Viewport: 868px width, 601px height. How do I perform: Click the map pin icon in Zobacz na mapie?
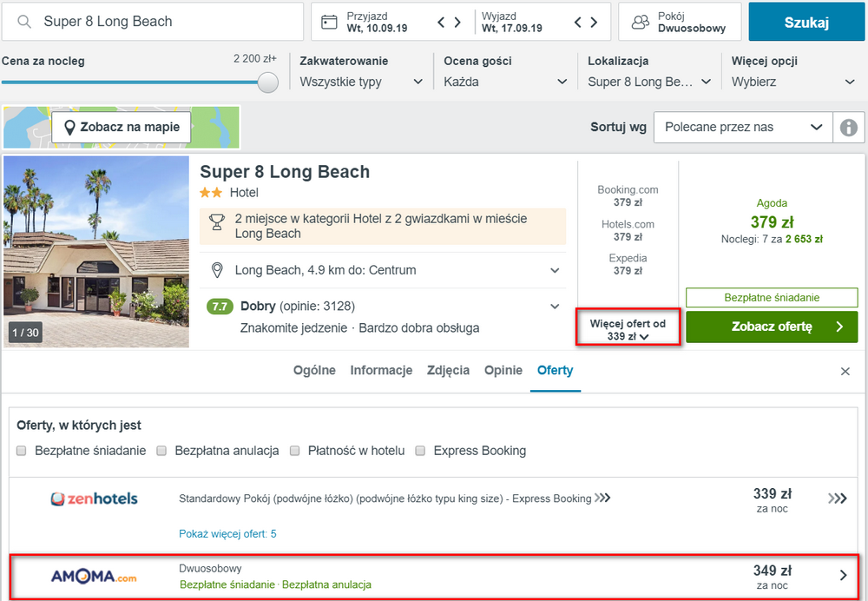click(x=69, y=128)
